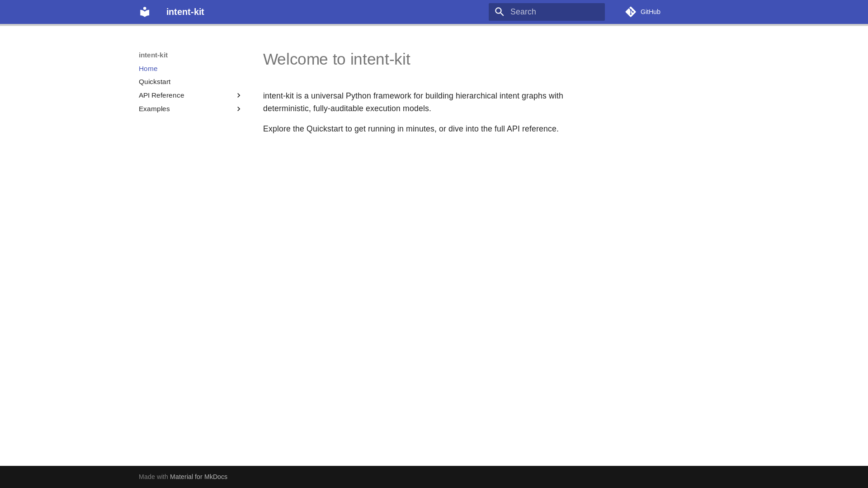The height and width of the screenshot is (488, 868).
Task: Expand the Examples chevron
Action: tap(239, 109)
